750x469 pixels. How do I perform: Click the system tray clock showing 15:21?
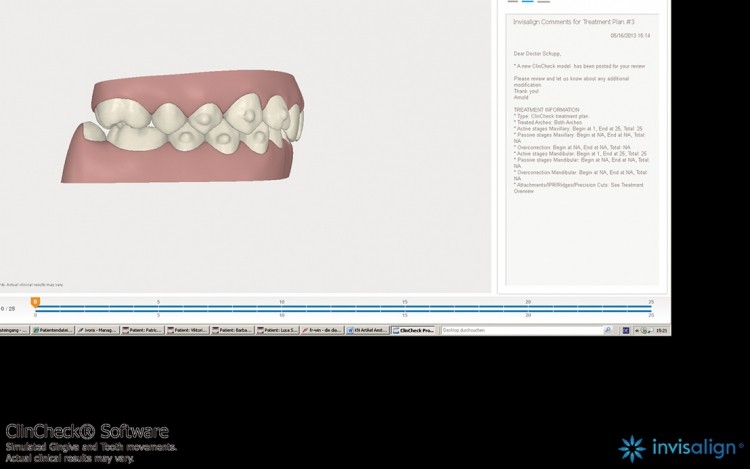(662, 330)
